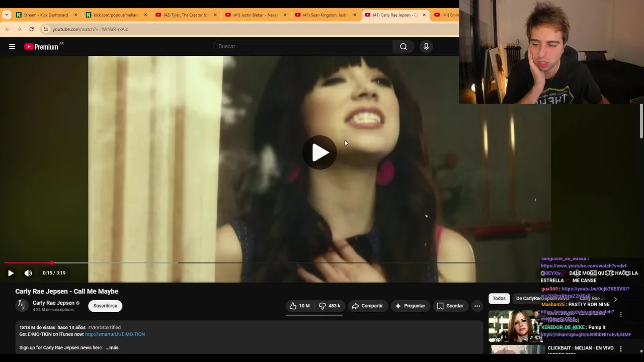The image size is (644, 362).
Task: Start voice search with microphone icon
Action: pos(426,46)
